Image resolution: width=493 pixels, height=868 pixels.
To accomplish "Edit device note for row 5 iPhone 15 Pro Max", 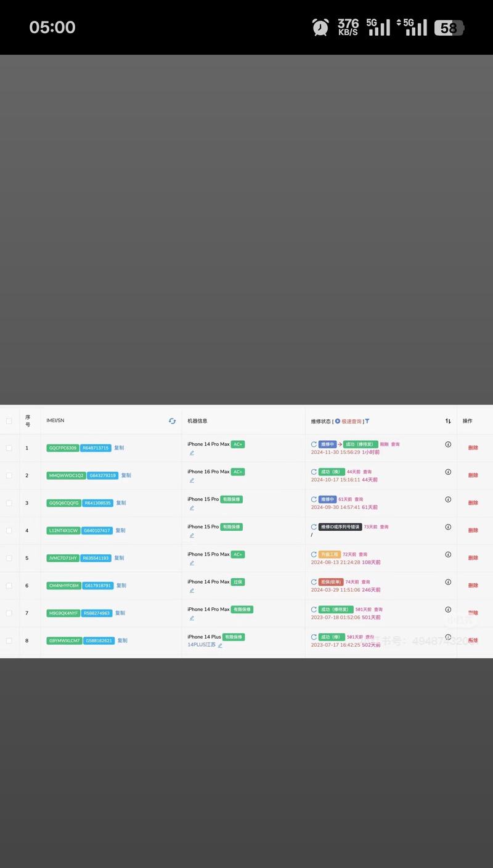I will (192, 563).
